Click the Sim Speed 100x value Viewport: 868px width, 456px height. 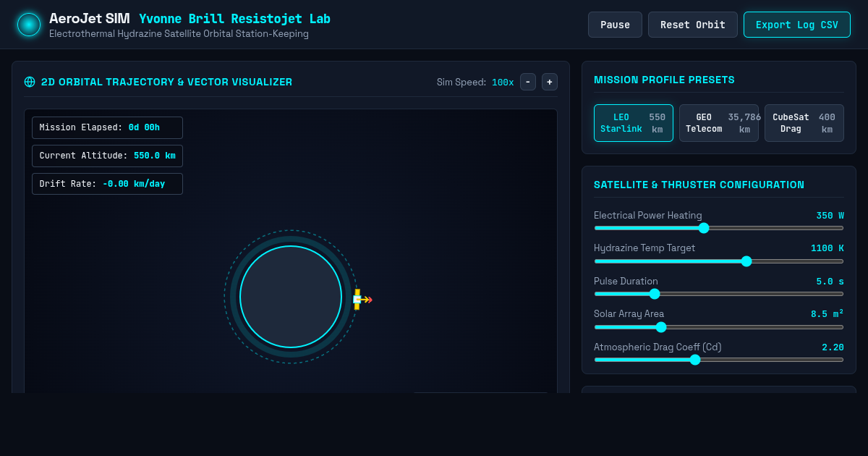(503, 83)
